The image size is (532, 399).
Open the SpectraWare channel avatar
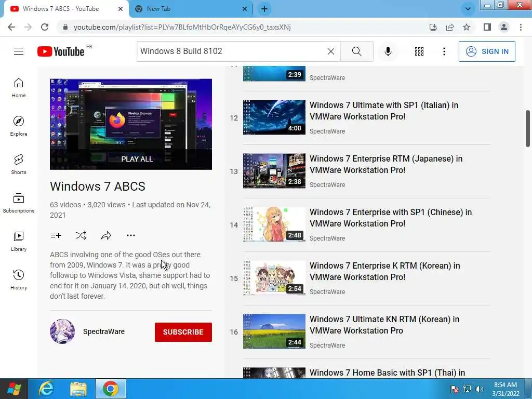tap(62, 331)
